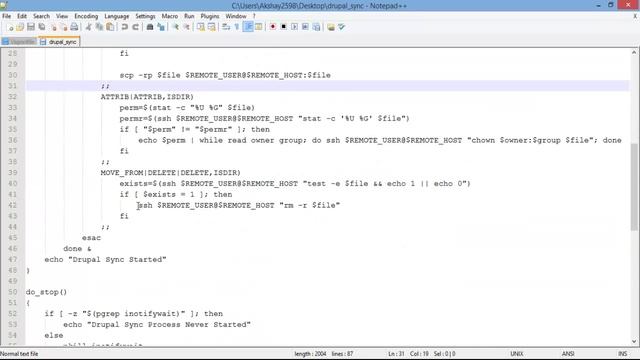Click 'Normal text file' in status bar
Image resolution: width=640 pixels, height=360 pixels.
pos(19,354)
